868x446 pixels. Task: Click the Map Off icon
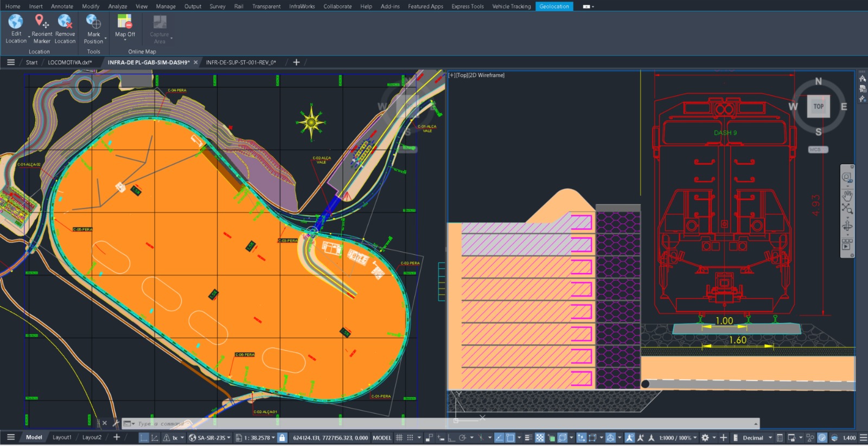click(125, 22)
